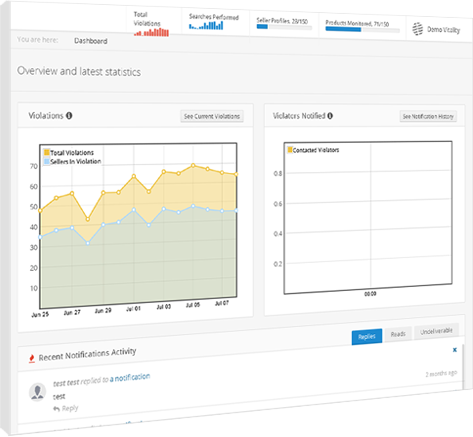The image size is (473, 437).
Task: Click See Current Violations button
Action: 212,116
